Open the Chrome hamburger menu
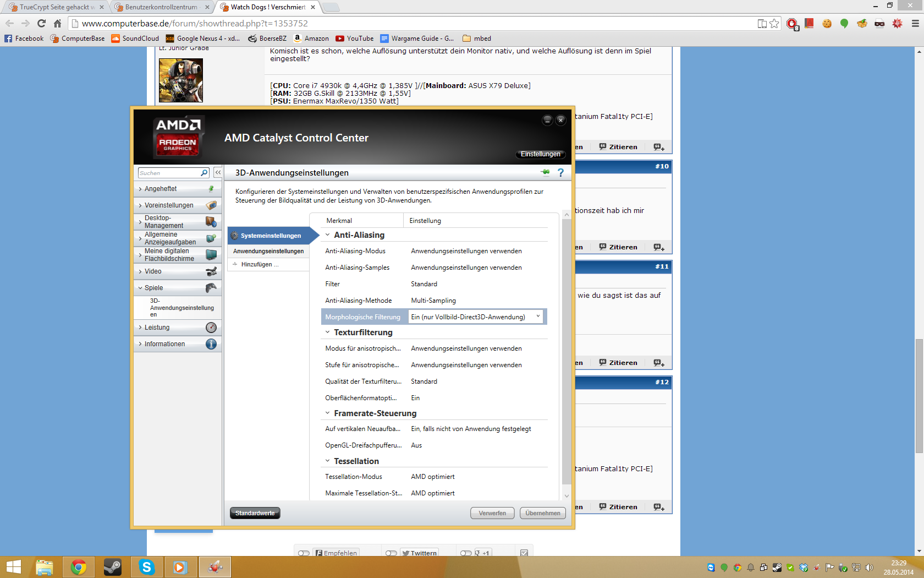 coord(915,24)
